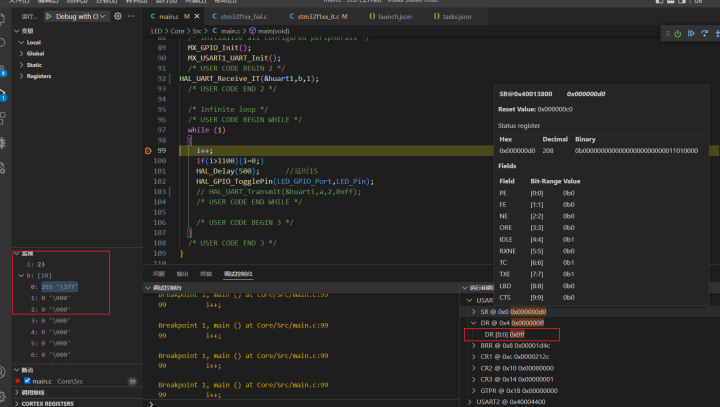Switch to the stm32f1xx_hal.c tab
The height and width of the screenshot is (407, 720).
[246, 17]
